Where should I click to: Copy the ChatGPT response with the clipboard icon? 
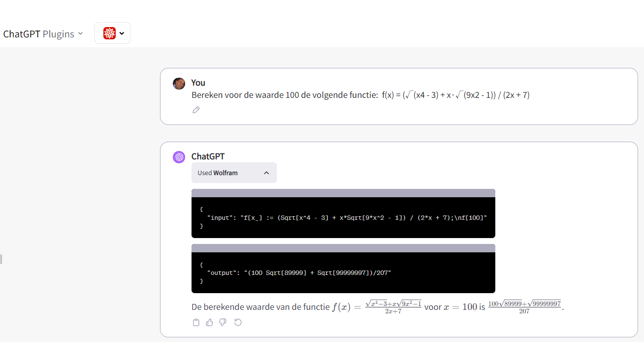pos(196,323)
